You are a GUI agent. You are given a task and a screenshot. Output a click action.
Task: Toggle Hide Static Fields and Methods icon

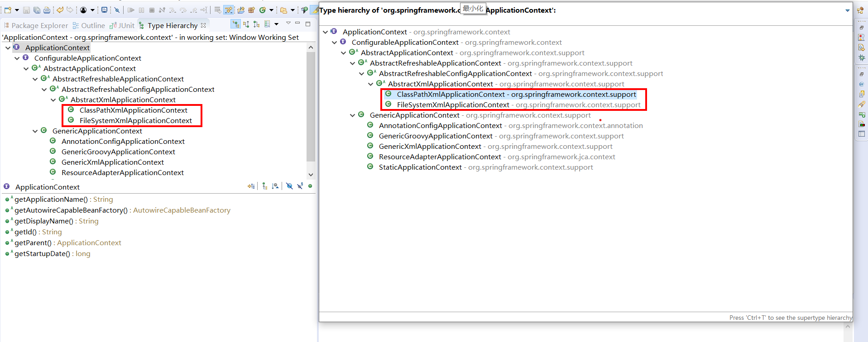tap(300, 186)
